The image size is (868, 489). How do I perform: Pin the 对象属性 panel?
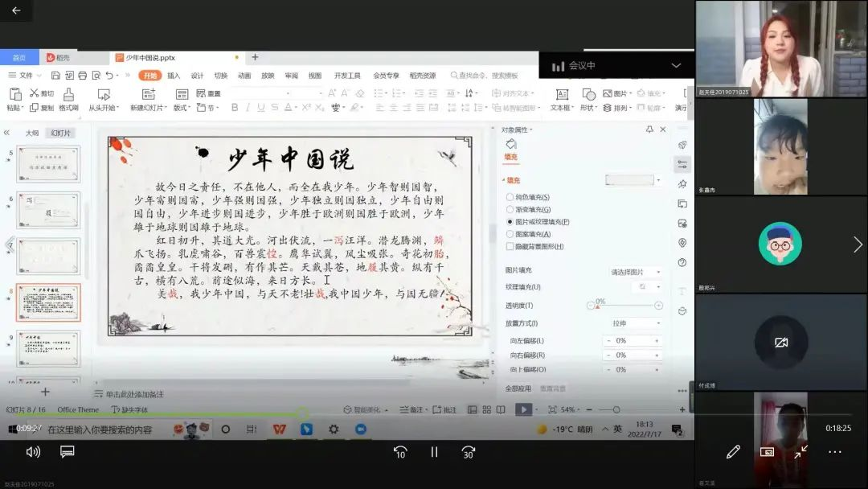649,129
